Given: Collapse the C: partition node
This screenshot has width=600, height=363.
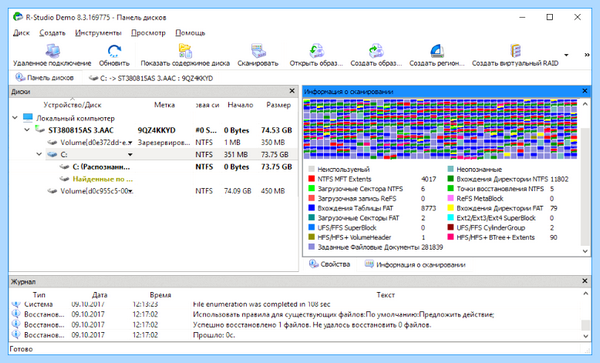Looking at the screenshot, I should pyautogui.click(x=39, y=154).
